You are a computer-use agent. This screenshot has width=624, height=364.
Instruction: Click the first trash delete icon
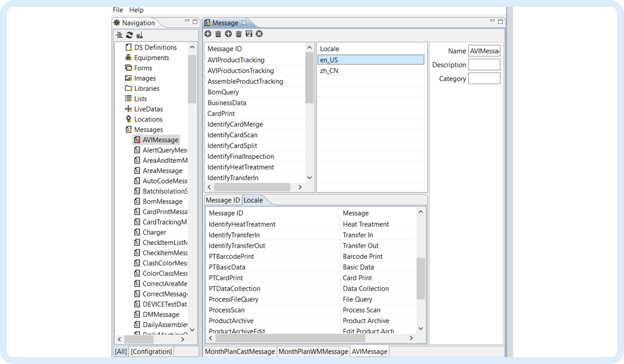[218, 34]
